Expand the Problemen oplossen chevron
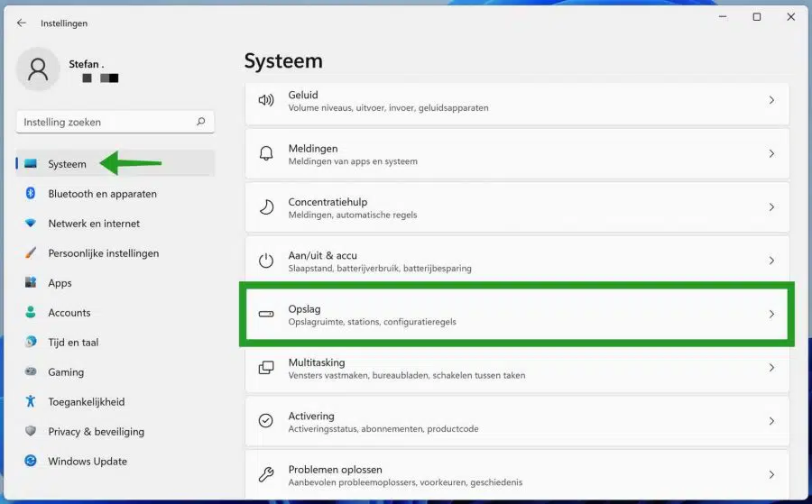The height and width of the screenshot is (504, 812). (x=771, y=474)
